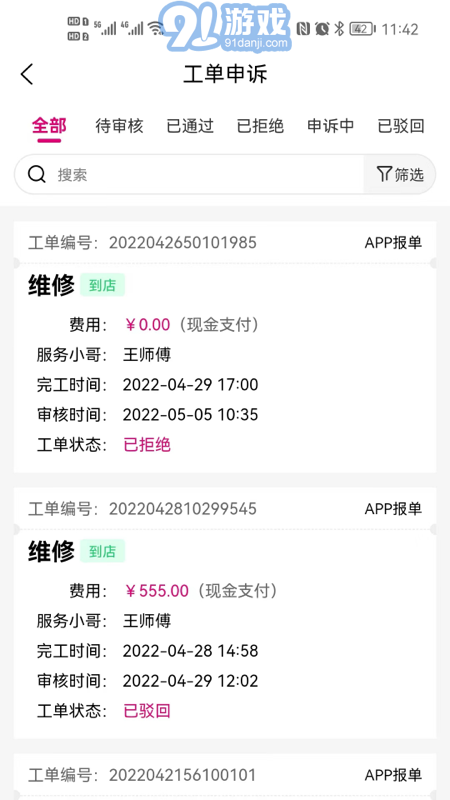Screen dimensions: 450x800
Task: Open work order 2022042156100101
Action: pos(225,777)
